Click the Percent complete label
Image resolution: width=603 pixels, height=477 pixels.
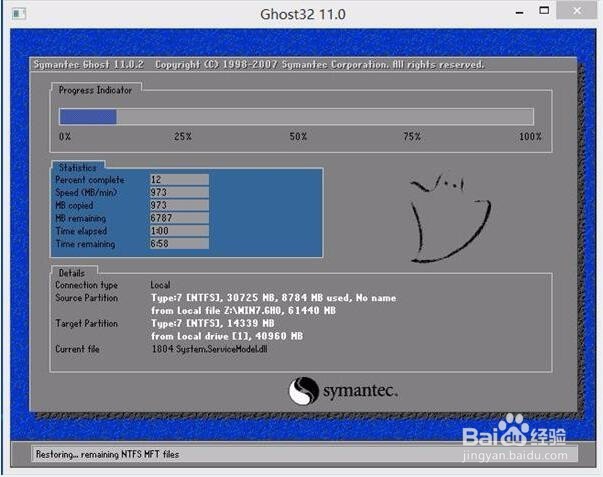coord(90,180)
